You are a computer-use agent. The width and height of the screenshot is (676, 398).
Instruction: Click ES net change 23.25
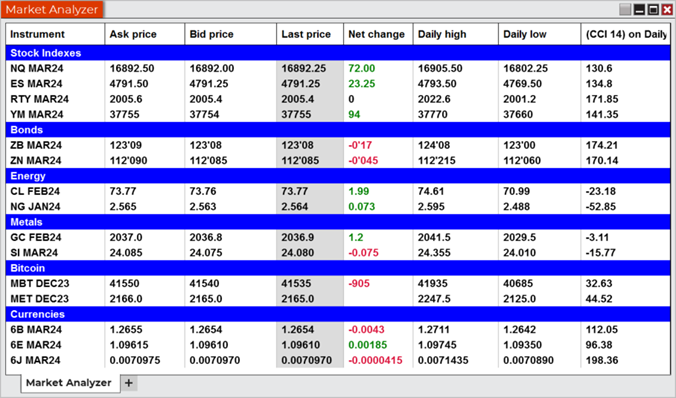tap(362, 84)
